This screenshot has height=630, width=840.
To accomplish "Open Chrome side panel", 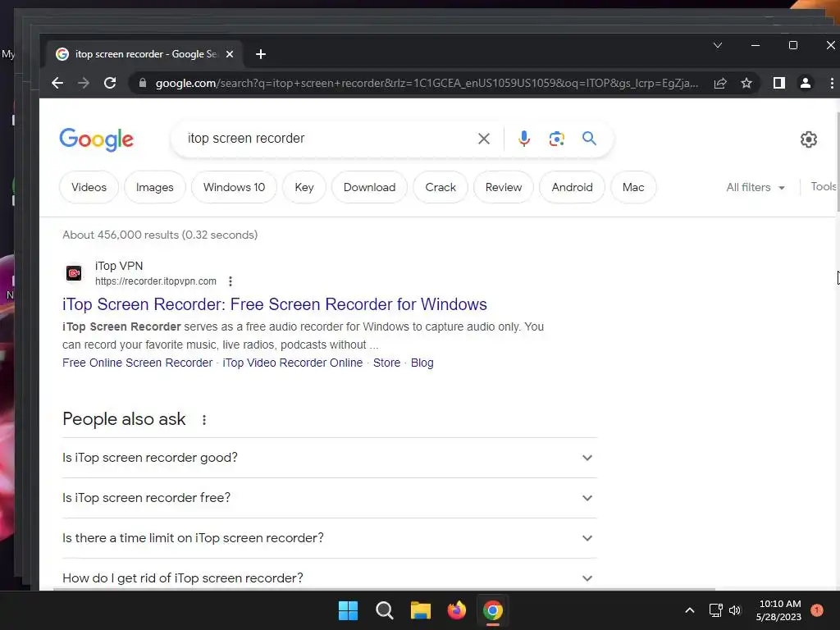I will 779,83.
